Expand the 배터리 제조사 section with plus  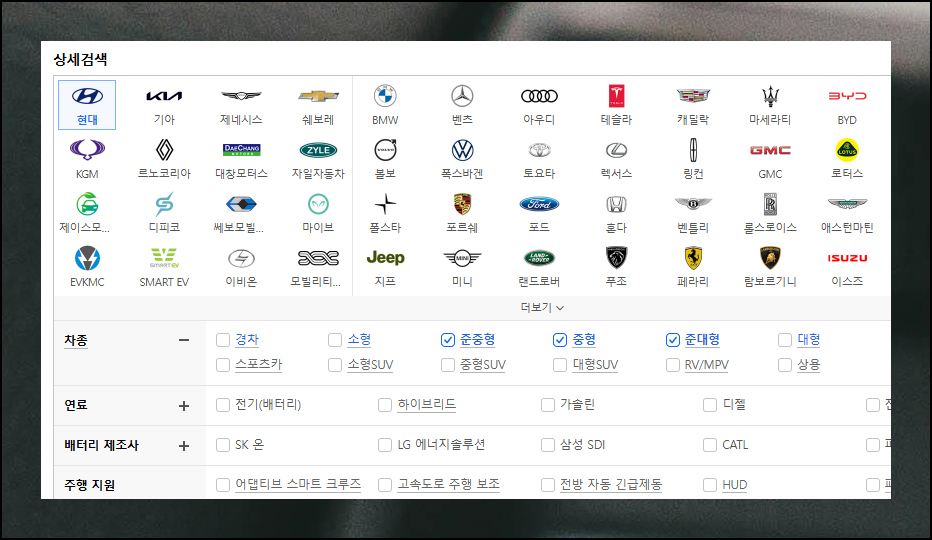coord(184,445)
